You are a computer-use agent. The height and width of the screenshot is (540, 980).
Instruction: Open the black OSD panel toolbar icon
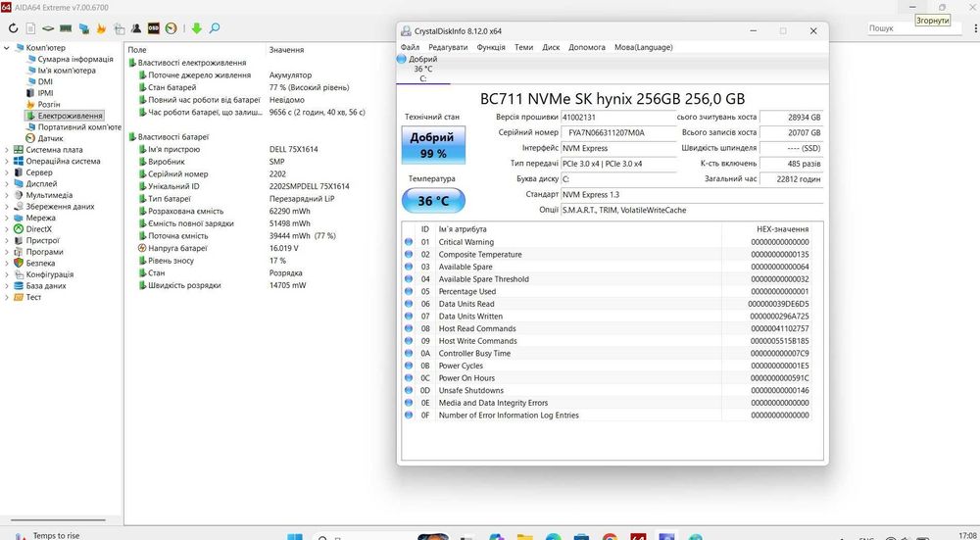154,28
